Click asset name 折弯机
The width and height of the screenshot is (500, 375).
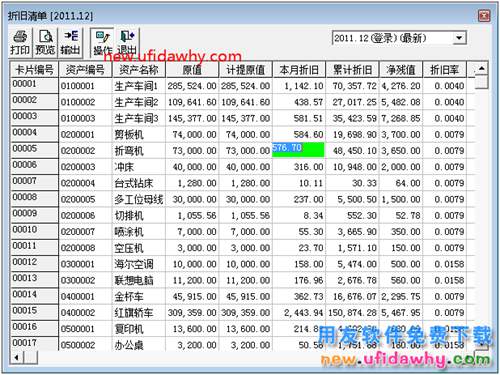pos(129,151)
